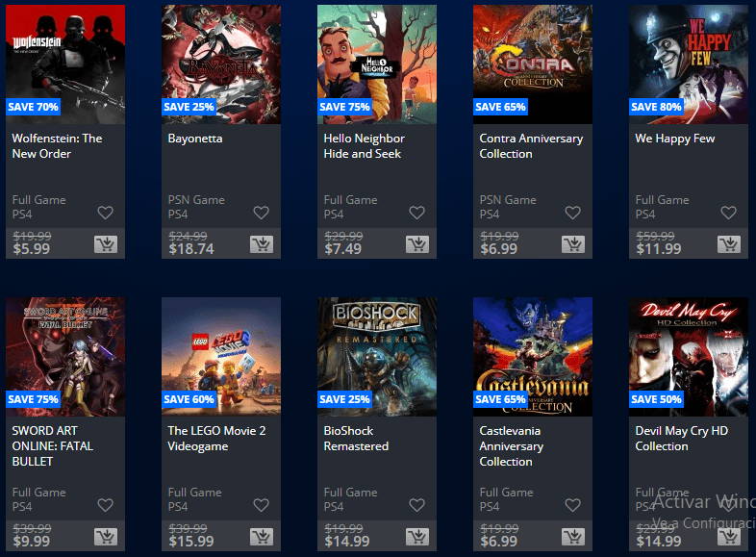
Task: Open The LEGO Movie 2 Videogame title link
Action: pos(216,439)
